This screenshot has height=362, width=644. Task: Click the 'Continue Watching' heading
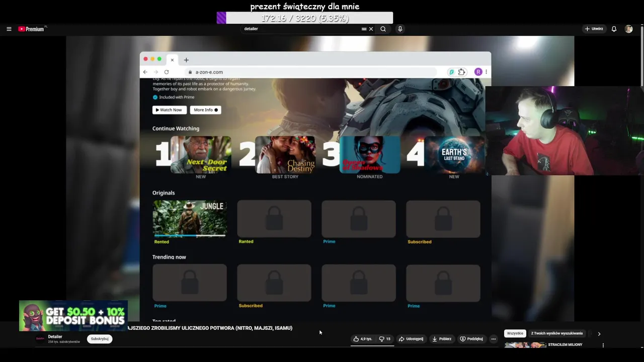[x=176, y=128]
